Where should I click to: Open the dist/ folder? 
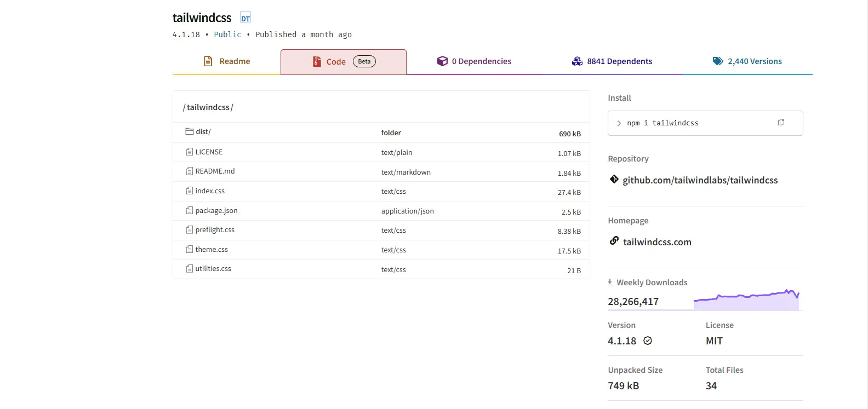tap(203, 132)
